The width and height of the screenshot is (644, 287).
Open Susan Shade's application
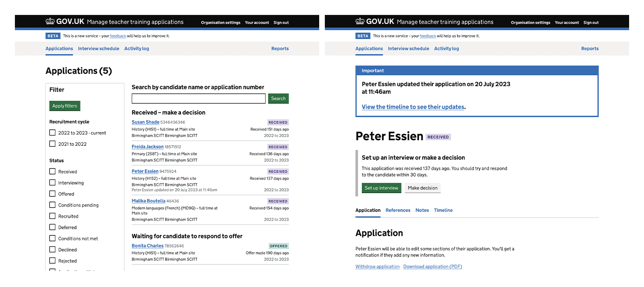click(x=145, y=122)
